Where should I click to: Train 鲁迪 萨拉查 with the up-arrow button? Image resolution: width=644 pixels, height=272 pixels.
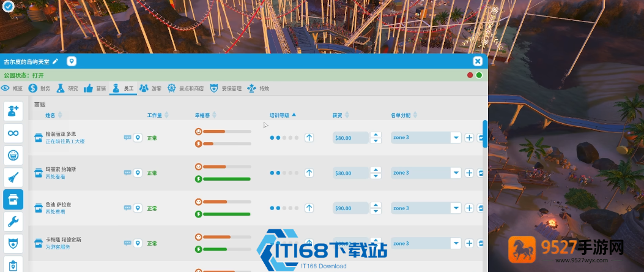click(309, 208)
